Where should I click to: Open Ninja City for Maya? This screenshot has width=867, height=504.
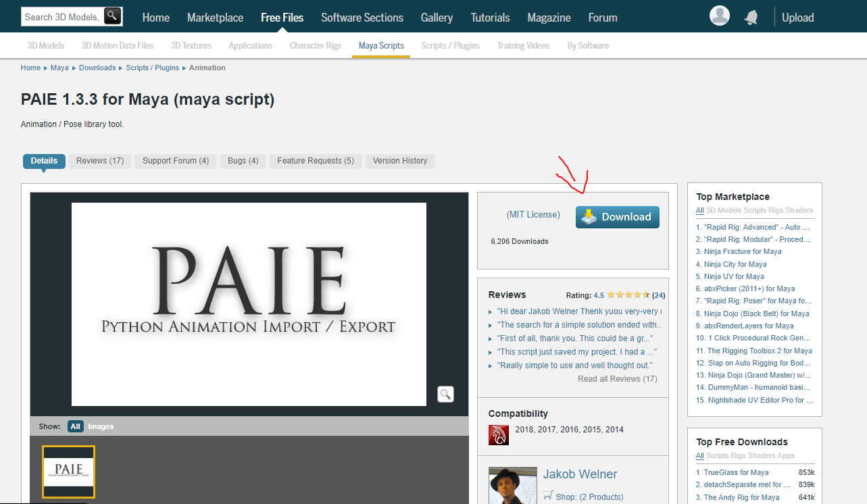coord(735,264)
